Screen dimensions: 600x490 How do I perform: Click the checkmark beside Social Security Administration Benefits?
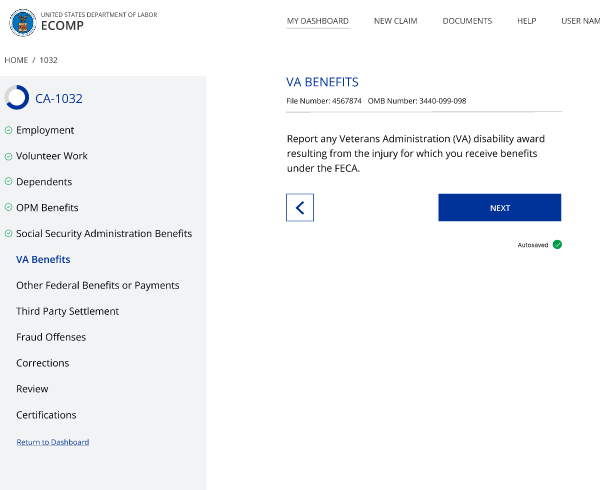pos(8,233)
